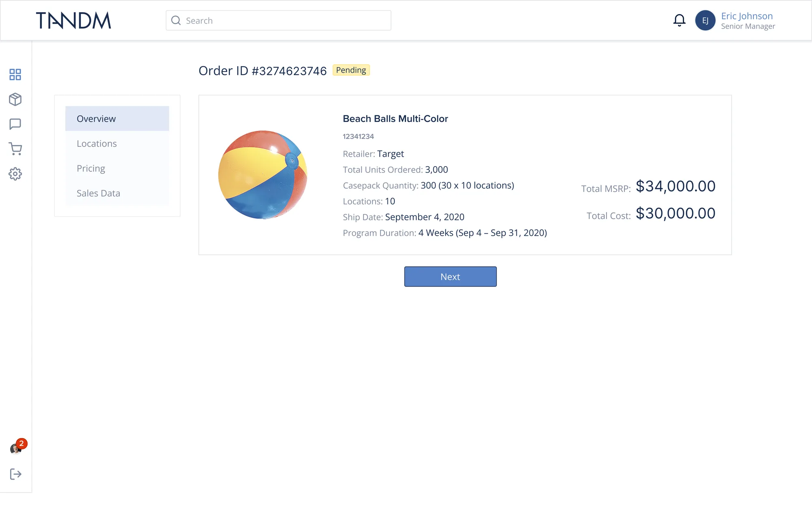Focus the Search input field

[x=279, y=20]
